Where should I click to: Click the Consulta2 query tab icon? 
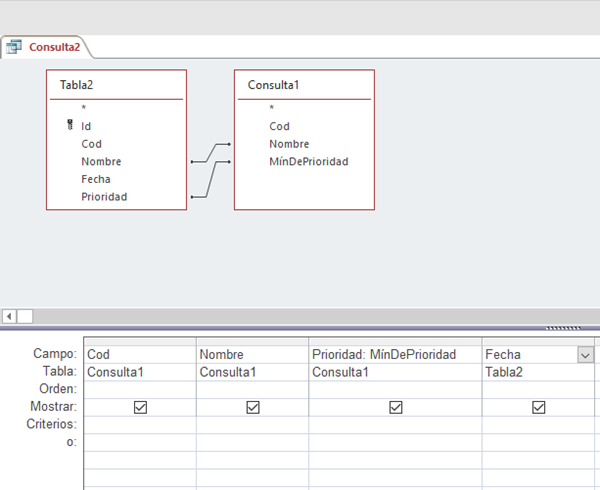tap(14, 47)
